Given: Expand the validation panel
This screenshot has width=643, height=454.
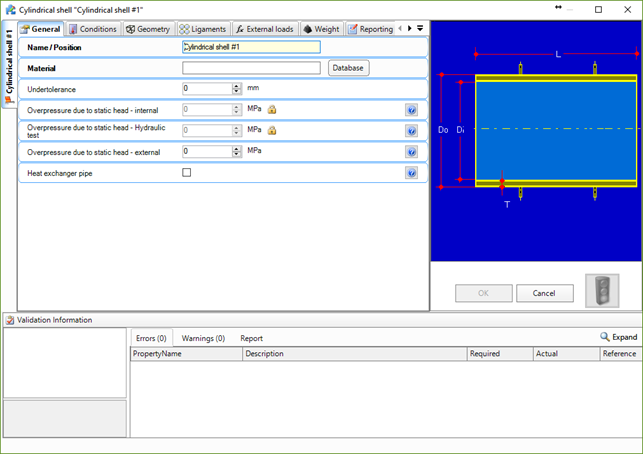Looking at the screenshot, I should (x=619, y=337).
